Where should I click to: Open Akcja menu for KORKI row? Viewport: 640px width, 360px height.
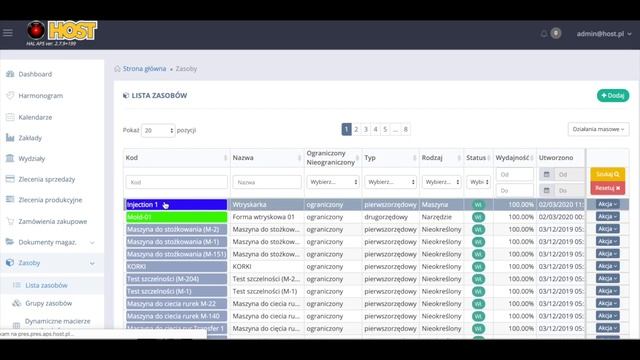(x=607, y=266)
